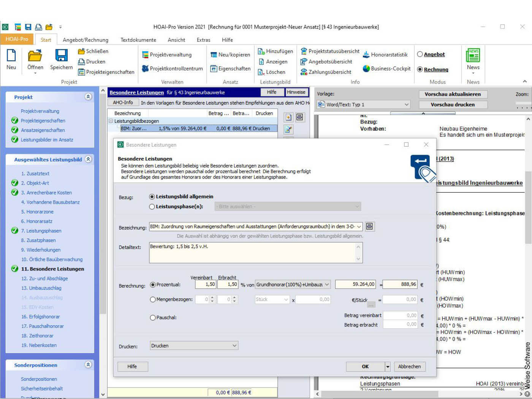Open the Honorarstatistik
532x399 pixels.
point(386,54)
